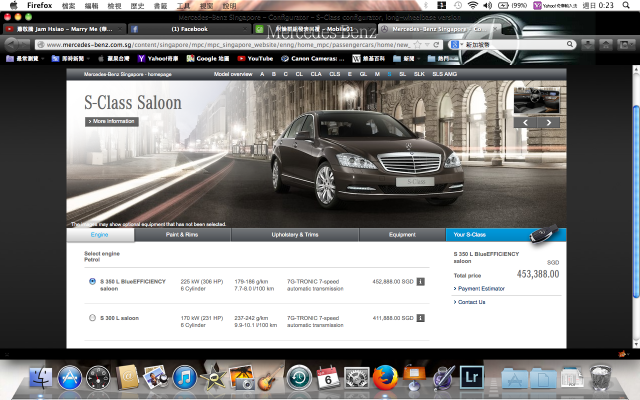Image resolution: width=640 pixels, height=400 pixels.
Task: Select the S 300 L saloon engine
Action: point(92,318)
